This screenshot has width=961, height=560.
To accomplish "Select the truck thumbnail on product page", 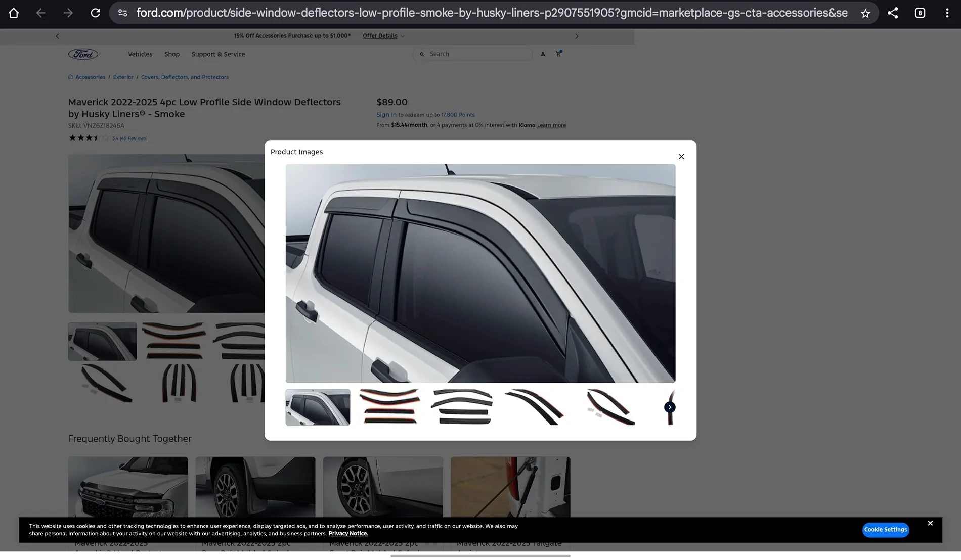I will [103, 342].
